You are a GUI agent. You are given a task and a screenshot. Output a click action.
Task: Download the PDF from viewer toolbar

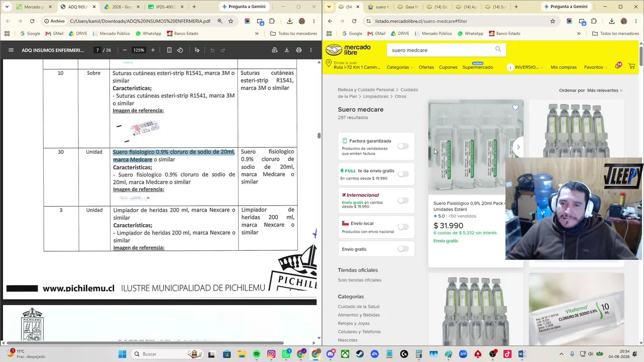[x=287, y=50]
